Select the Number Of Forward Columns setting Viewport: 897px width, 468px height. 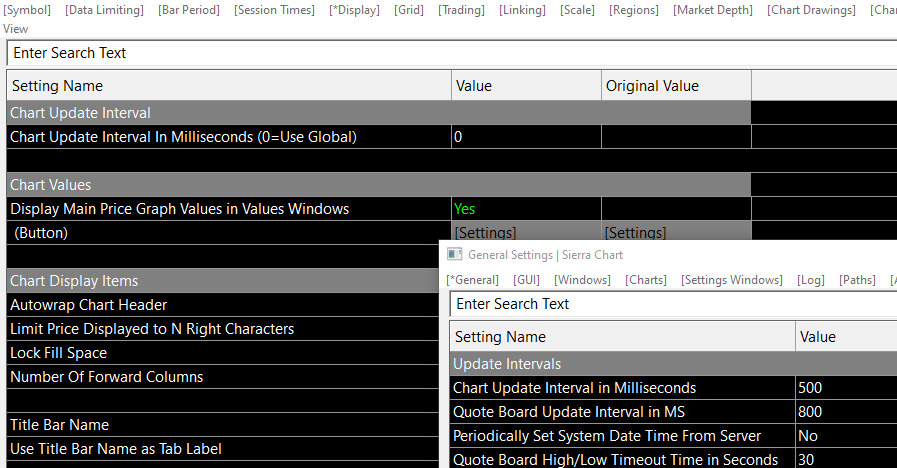[x=223, y=377]
